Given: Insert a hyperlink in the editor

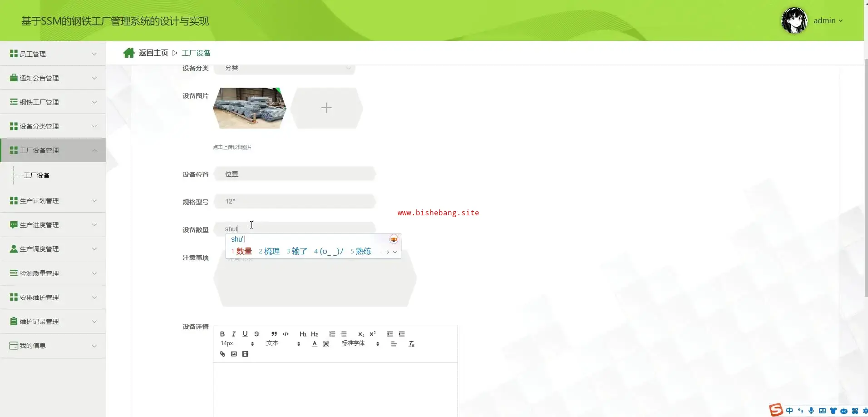Looking at the screenshot, I should click(x=222, y=354).
